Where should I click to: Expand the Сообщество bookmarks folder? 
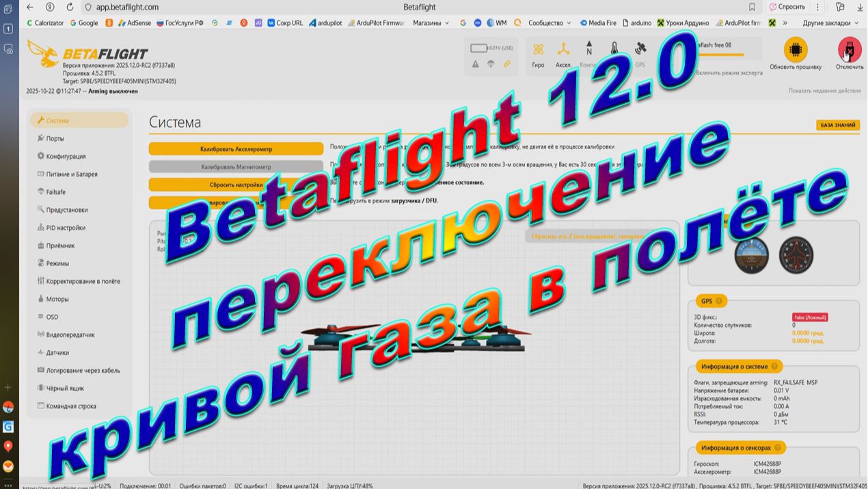[x=549, y=23]
